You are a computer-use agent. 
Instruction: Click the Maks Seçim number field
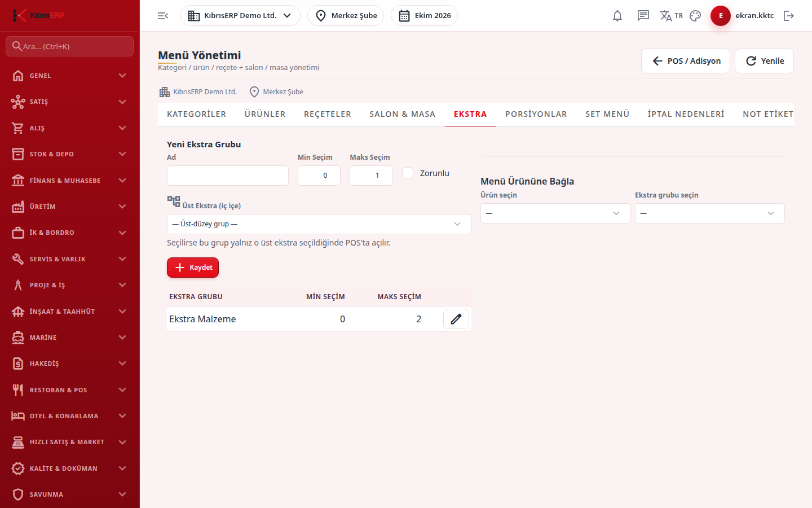pos(371,176)
